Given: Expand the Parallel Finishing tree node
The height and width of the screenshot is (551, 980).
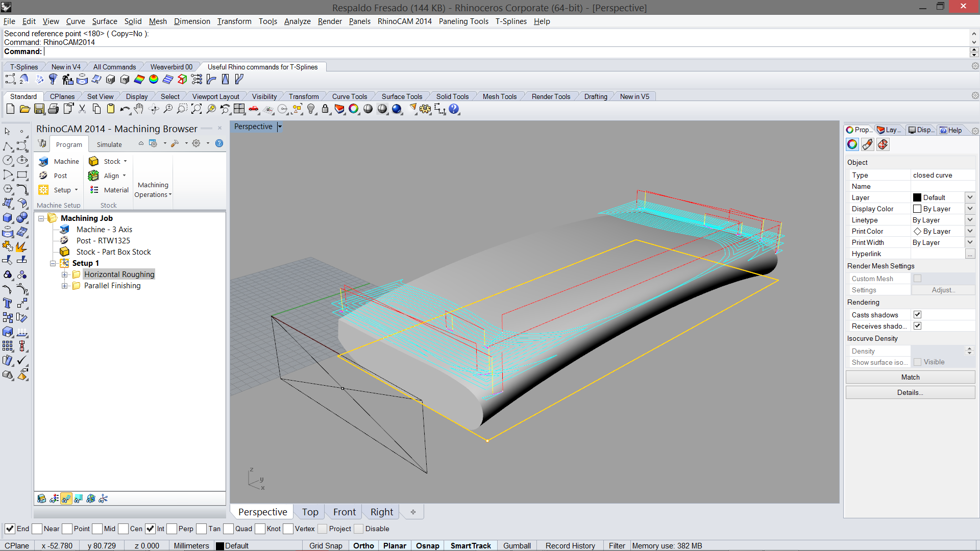Looking at the screenshot, I should click(x=65, y=286).
